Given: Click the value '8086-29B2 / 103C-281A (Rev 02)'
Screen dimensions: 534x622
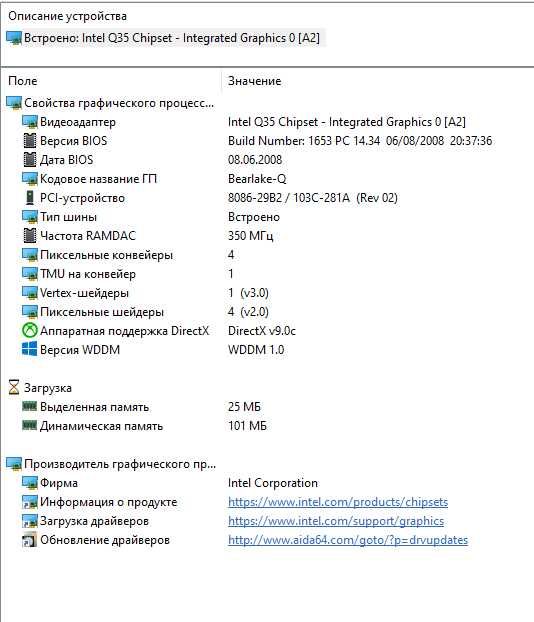Looking at the screenshot, I should [313, 198].
